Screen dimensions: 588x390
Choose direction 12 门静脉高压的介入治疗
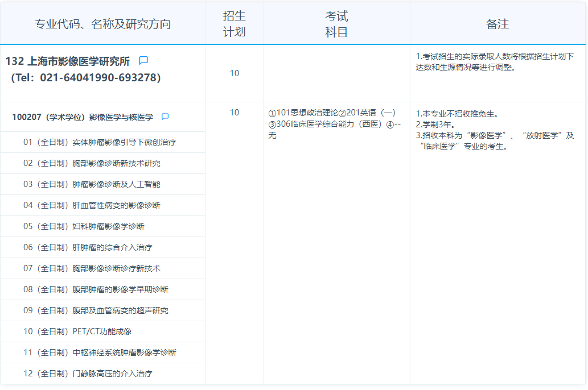88,374
